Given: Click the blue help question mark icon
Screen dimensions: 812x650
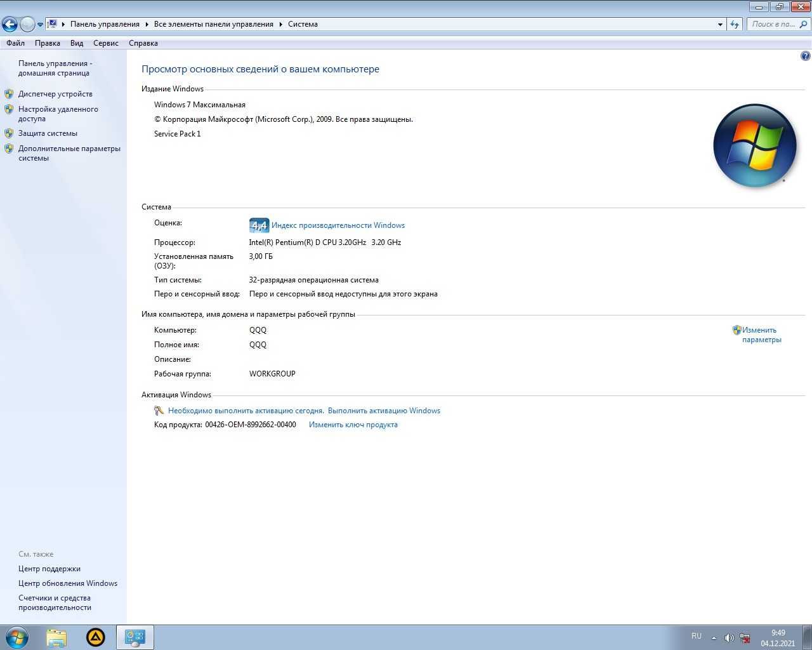Looking at the screenshot, I should [805, 56].
